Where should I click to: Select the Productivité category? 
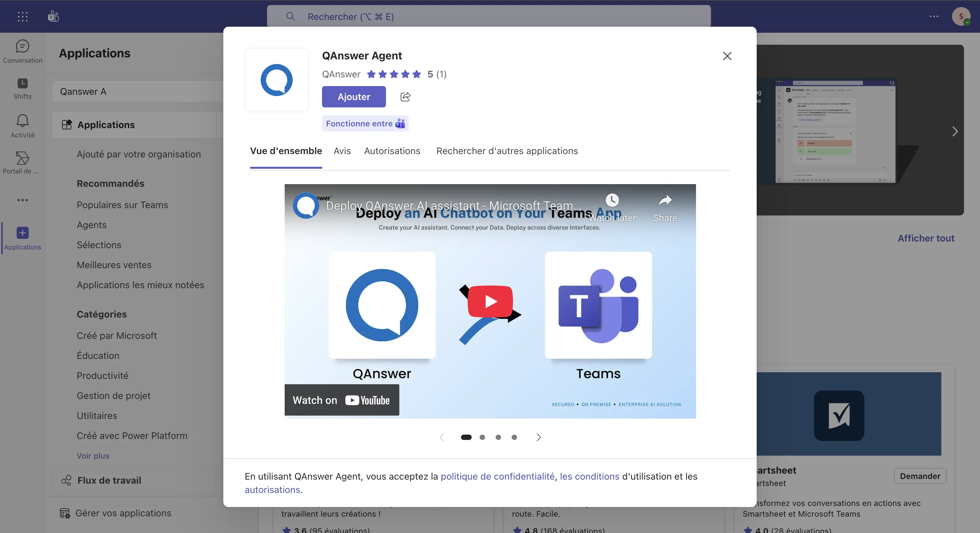point(102,375)
